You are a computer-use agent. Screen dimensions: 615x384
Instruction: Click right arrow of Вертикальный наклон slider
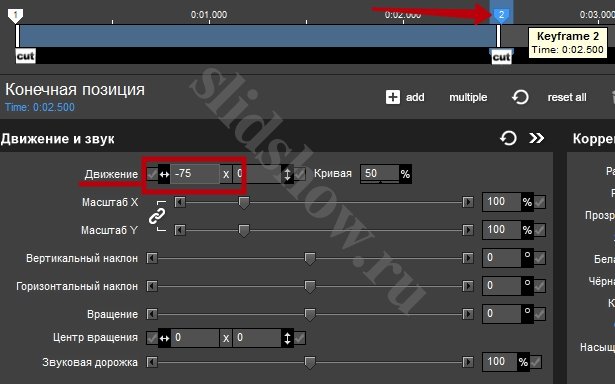pyautogui.click(x=468, y=258)
